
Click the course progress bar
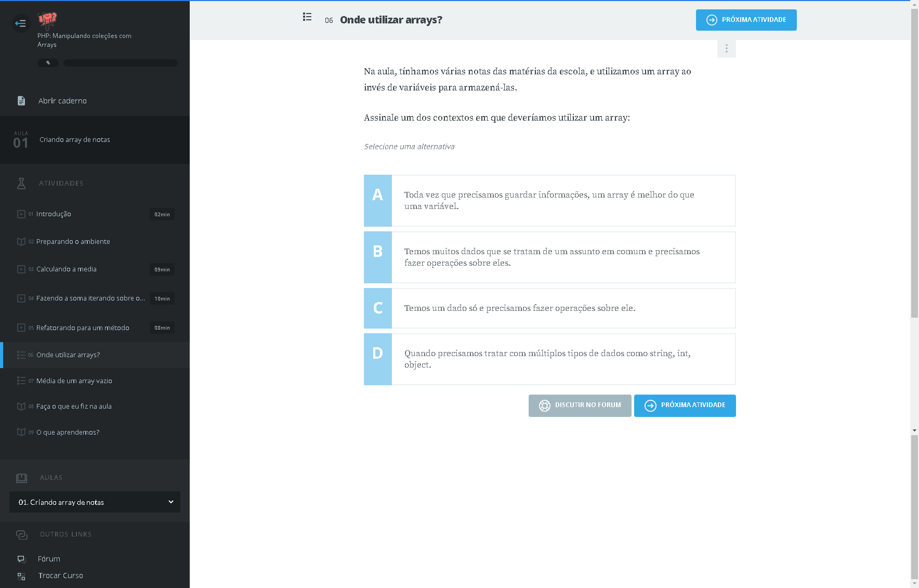click(121, 63)
